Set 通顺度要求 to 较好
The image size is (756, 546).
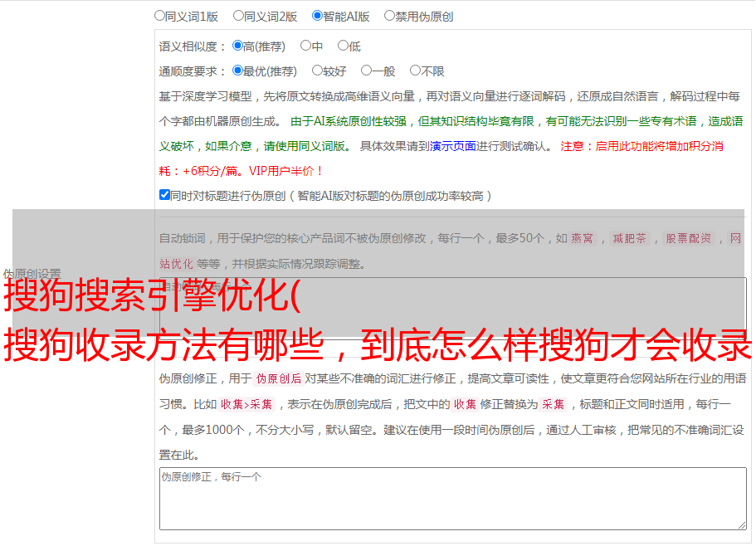click(317, 71)
